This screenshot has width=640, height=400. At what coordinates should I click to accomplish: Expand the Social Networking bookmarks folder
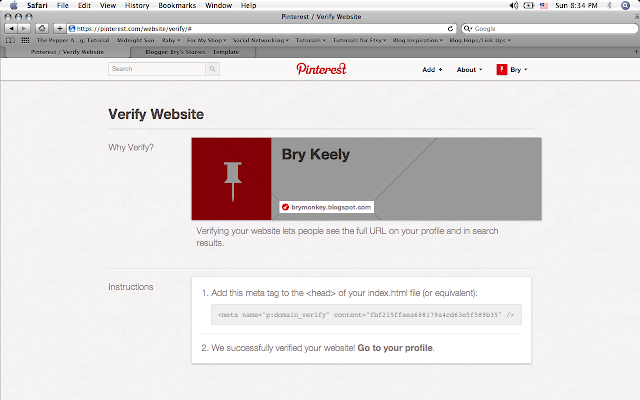coord(261,40)
